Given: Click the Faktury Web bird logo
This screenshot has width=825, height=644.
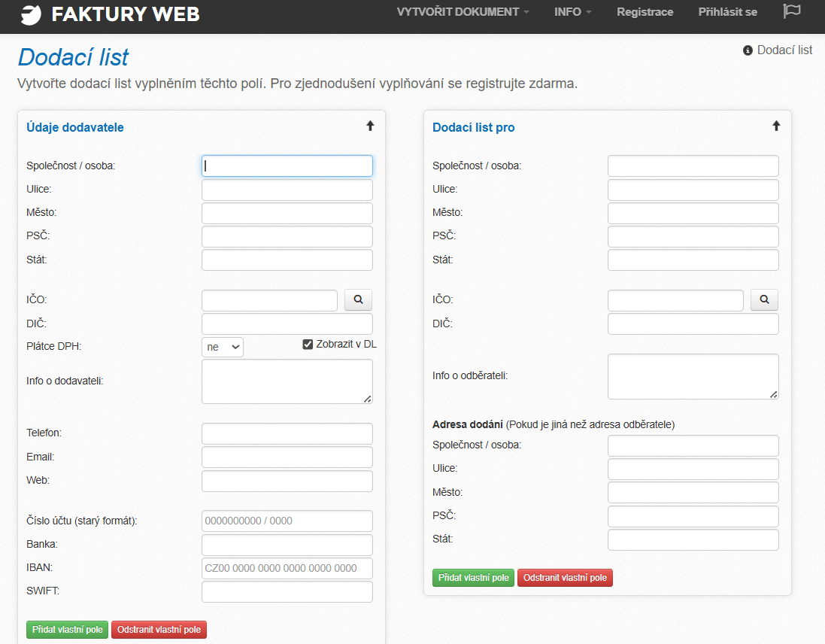Looking at the screenshot, I should click(30, 14).
